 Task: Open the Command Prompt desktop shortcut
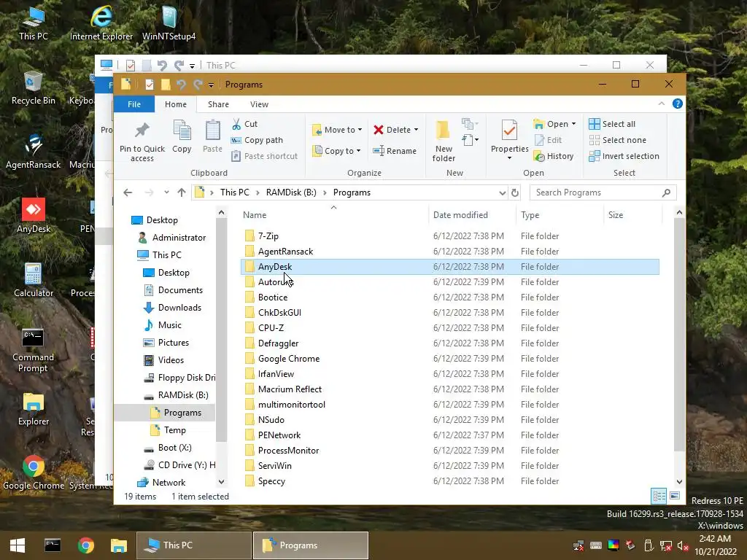33,351
